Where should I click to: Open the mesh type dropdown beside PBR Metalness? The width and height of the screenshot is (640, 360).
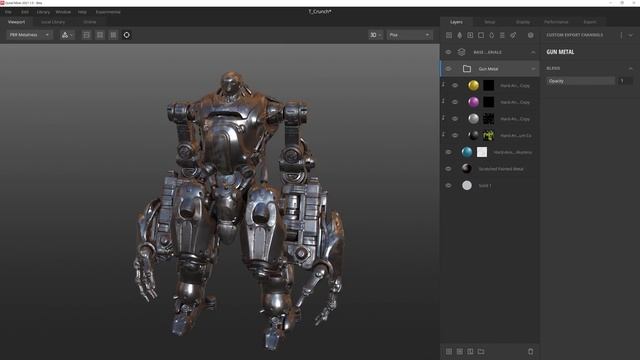tap(67, 35)
